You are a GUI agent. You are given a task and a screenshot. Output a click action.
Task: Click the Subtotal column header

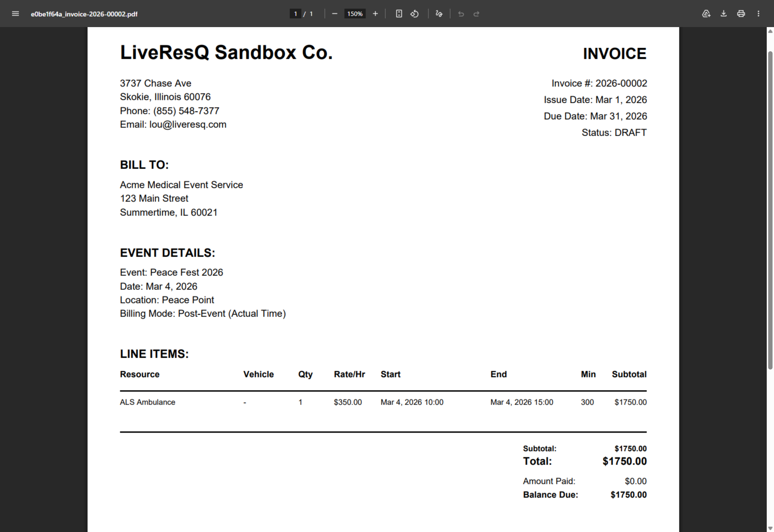click(x=629, y=374)
